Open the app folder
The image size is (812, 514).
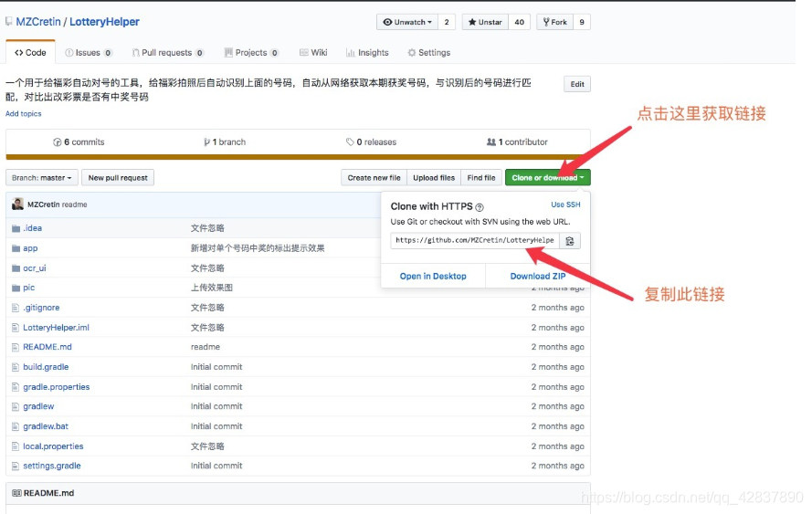coord(30,248)
